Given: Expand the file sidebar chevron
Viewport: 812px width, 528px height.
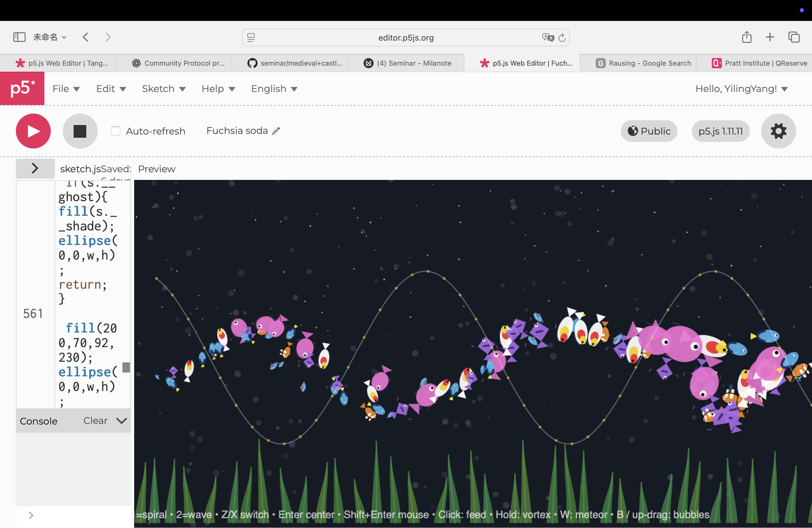Looking at the screenshot, I should pyautogui.click(x=35, y=168).
